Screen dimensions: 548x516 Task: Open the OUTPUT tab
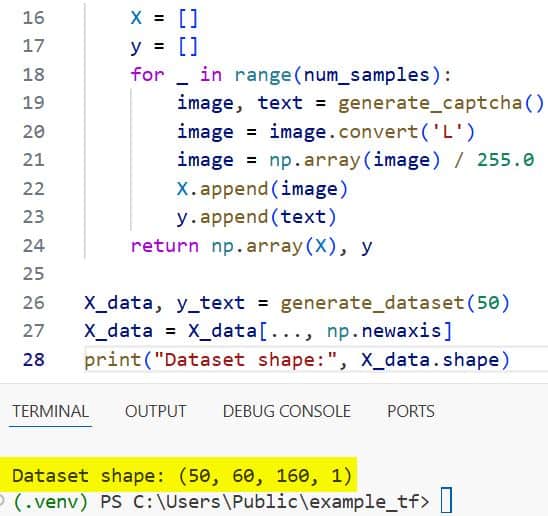pyautogui.click(x=156, y=411)
